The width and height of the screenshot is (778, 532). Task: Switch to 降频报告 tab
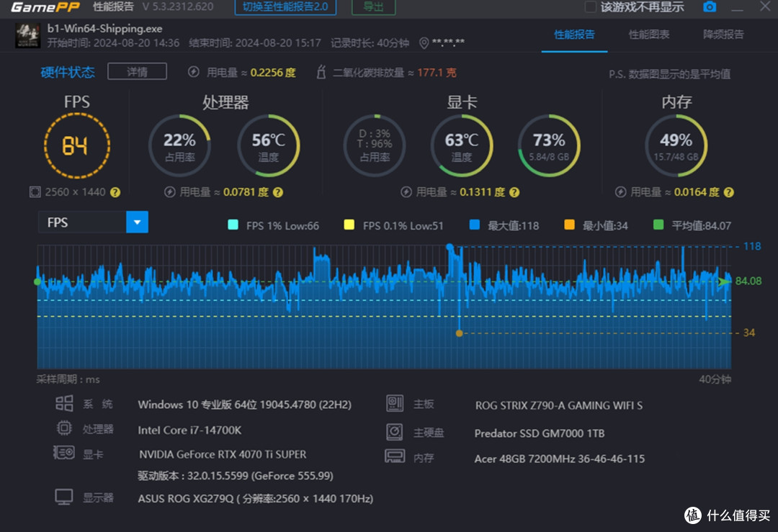pos(723,35)
